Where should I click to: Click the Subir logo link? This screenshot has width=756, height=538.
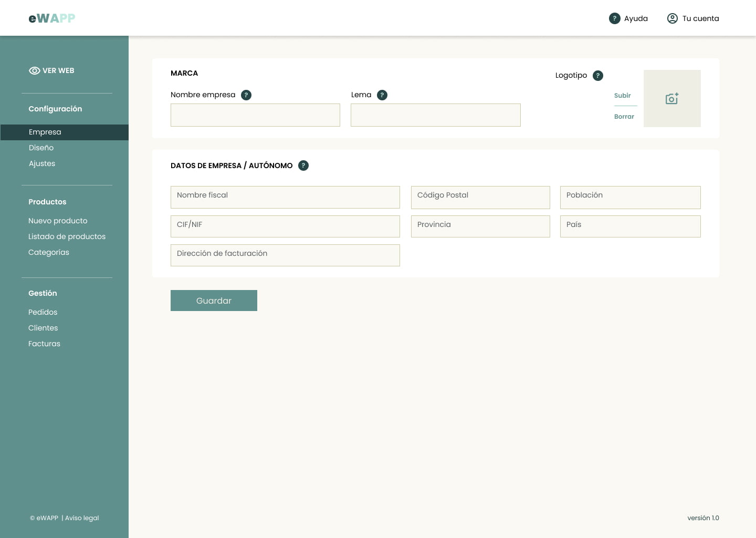pos(622,96)
